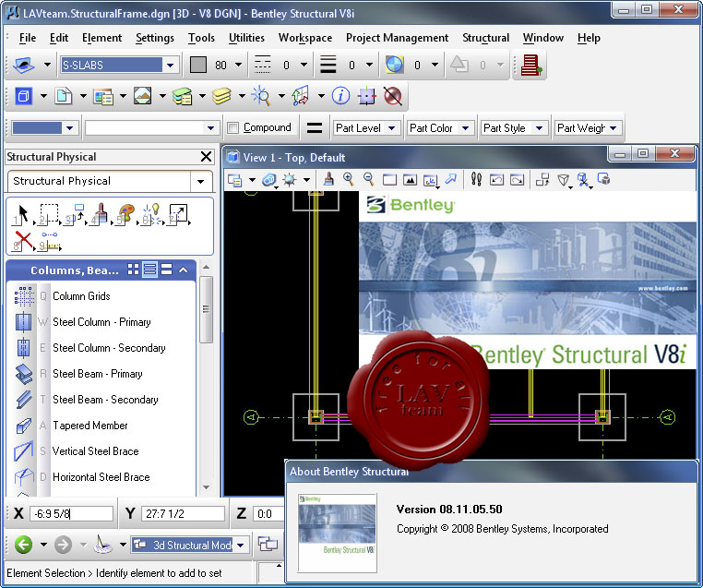Open the Window menu
703x588 pixels.
(x=543, y=38)
